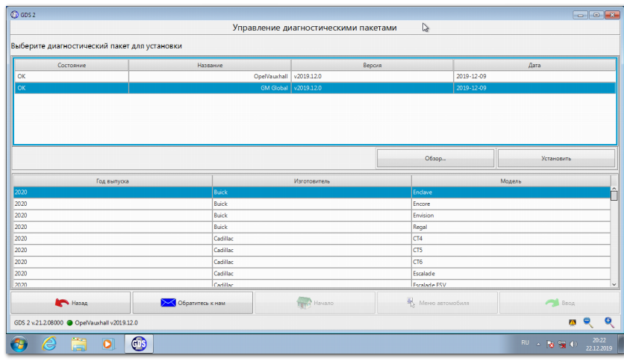Viewport: 624px width, 364px height.
Task: Click the Установить install button
Action: [556, 158]
